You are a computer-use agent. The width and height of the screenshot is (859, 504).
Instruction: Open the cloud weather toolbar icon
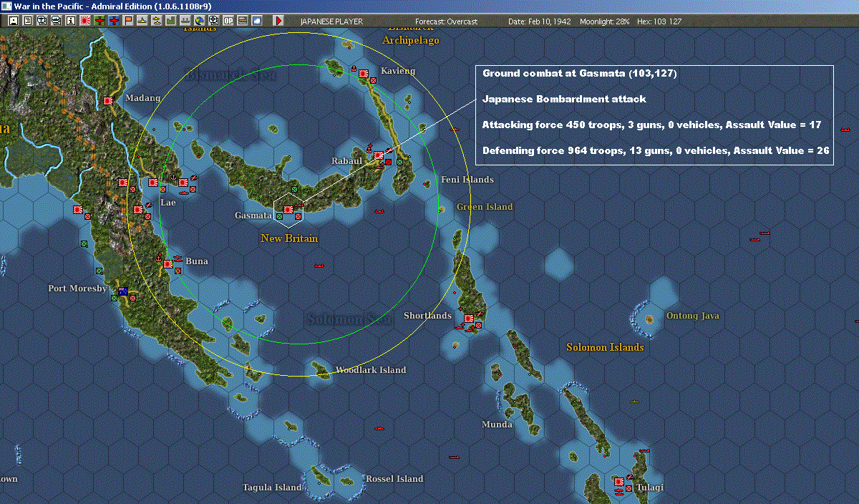[x=256, y=21]
